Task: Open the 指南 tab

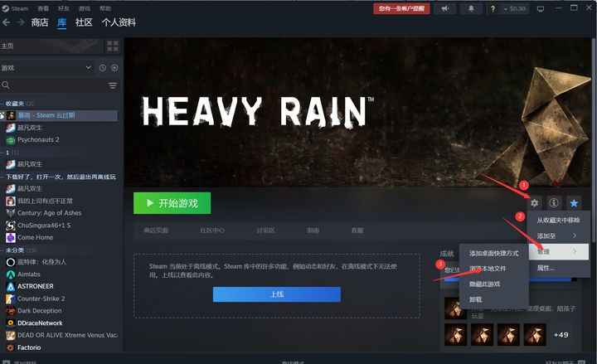Action: [x=313, y=231]
